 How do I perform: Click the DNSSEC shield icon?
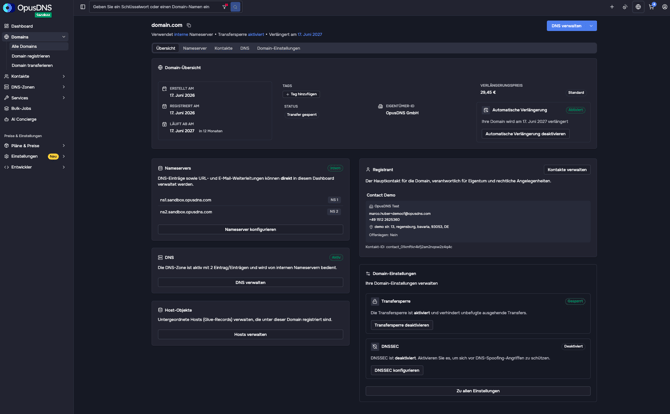[375, 346]
